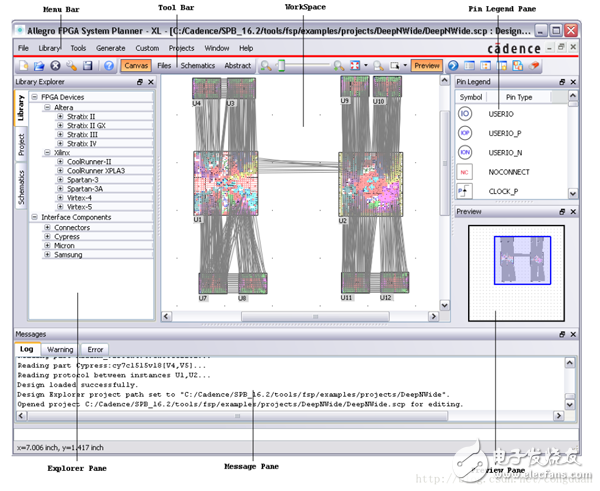
Task: Undock the Library Explorer pane
Action: [x=140, y=82]
